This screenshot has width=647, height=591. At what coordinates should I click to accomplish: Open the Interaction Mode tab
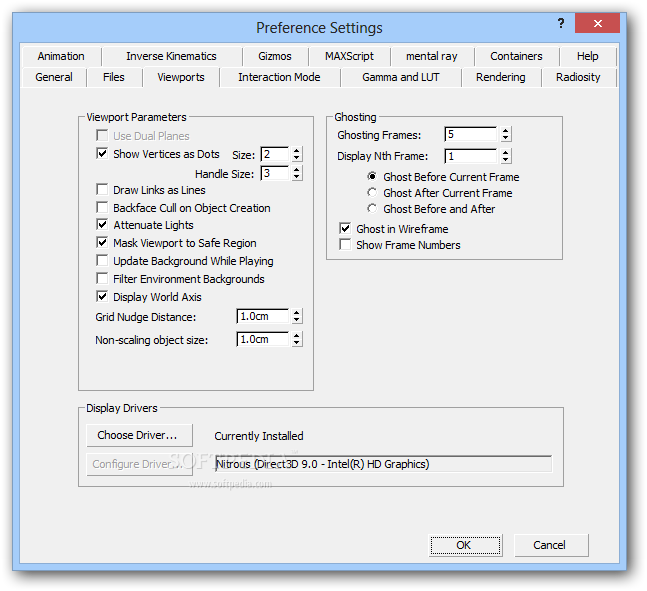point(279,77)
